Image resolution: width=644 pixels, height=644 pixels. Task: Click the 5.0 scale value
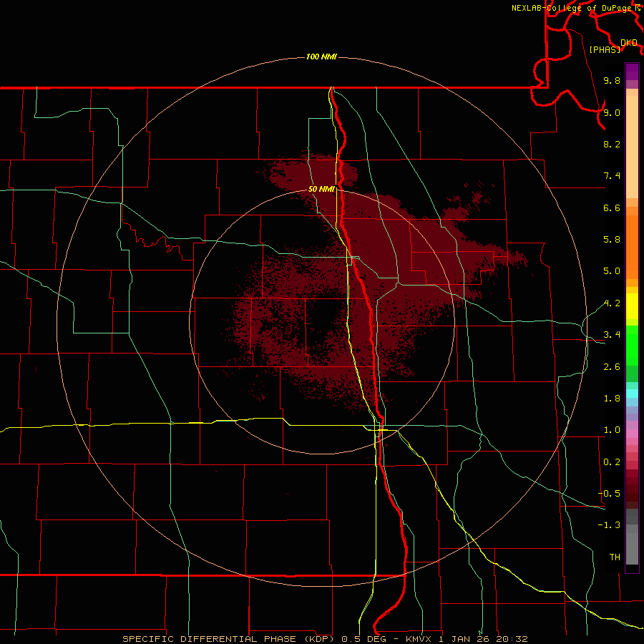tap(612, 271)
